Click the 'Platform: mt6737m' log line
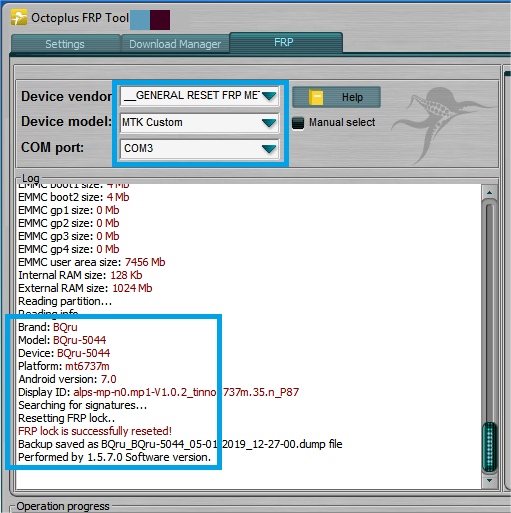Image resolution: width=511 pixels, height=513 pixels. (x=64, y=366)
